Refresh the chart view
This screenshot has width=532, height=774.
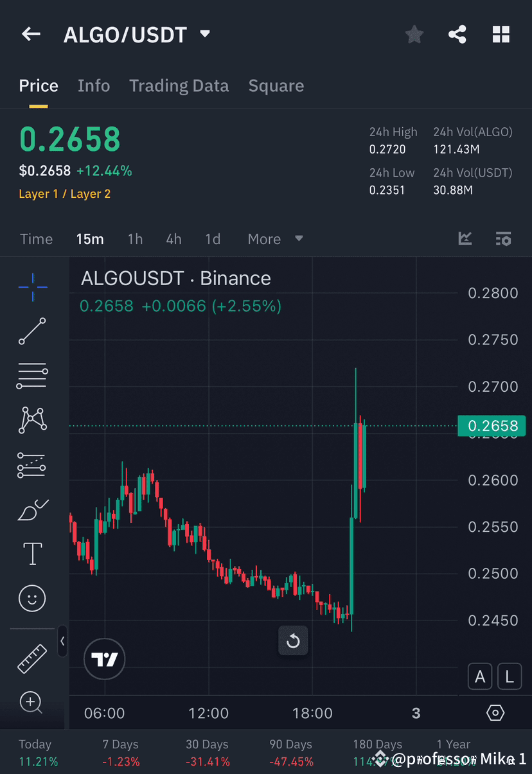click(x=293, y=641)
